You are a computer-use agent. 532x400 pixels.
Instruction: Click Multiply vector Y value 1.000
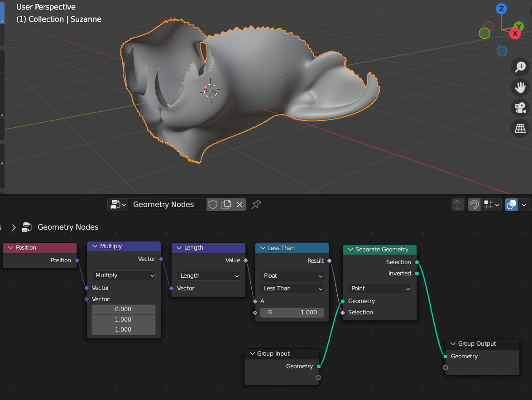(x=124, y=319)
